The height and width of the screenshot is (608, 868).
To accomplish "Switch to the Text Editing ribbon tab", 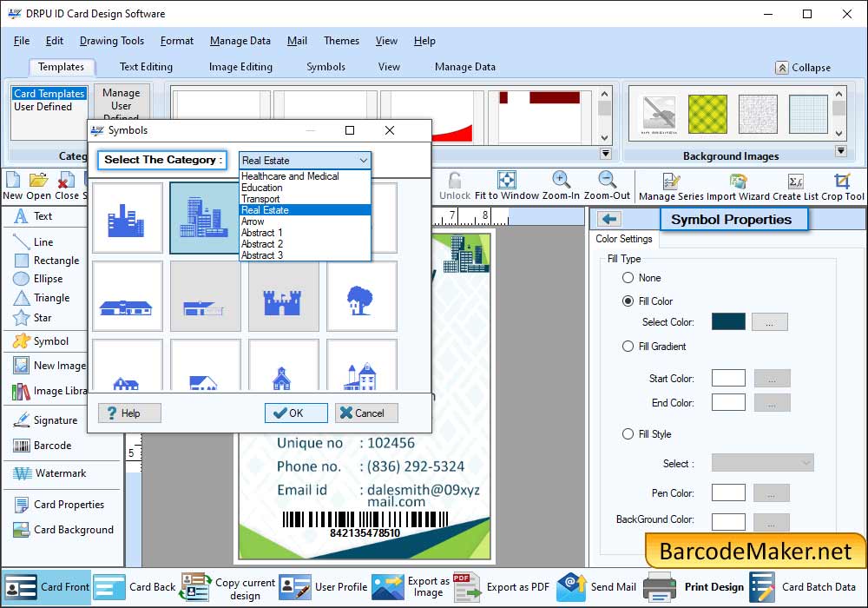I will tap(146, 67).
